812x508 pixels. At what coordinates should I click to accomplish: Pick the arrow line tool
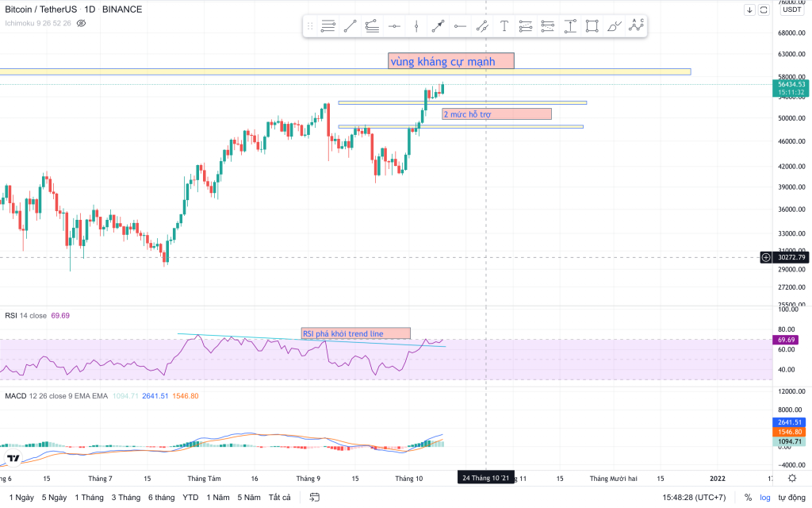click(438, 26)
